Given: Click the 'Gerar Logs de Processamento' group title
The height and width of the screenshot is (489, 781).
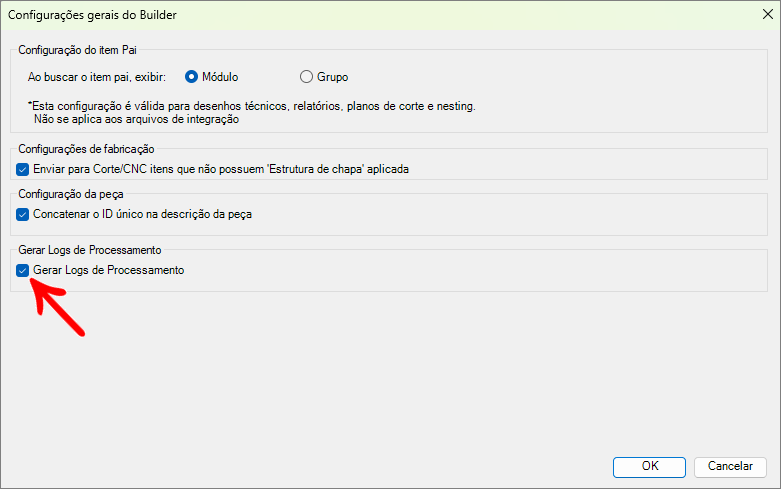Looking at the screenshot, I should tap(90, 249).
